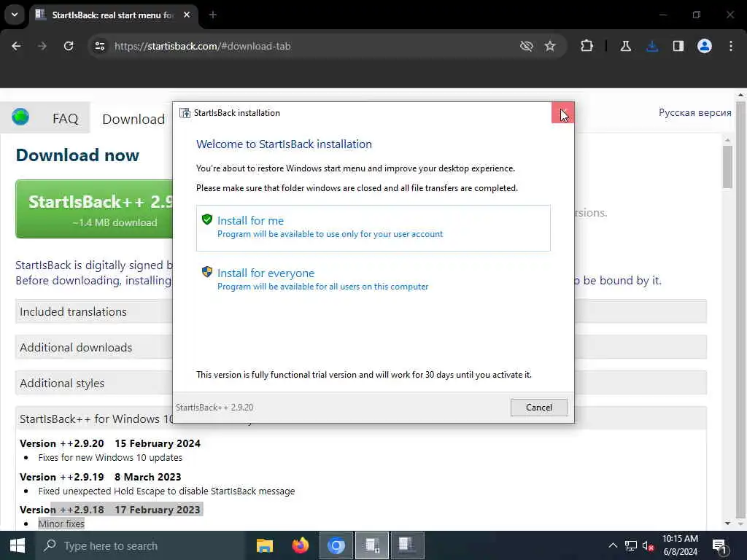Click the taskbar search box
Image resolution: width=747 pixels, height=560 pixels.
[139, 545]
